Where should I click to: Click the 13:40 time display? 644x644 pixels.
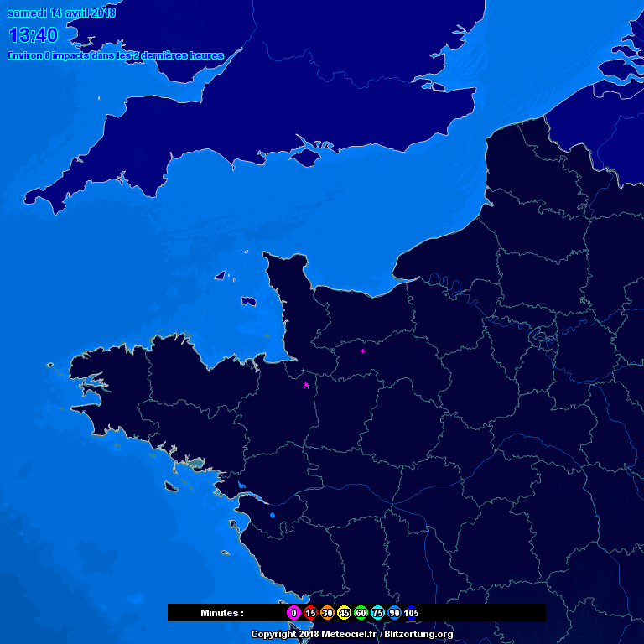[x=34, y=35]
